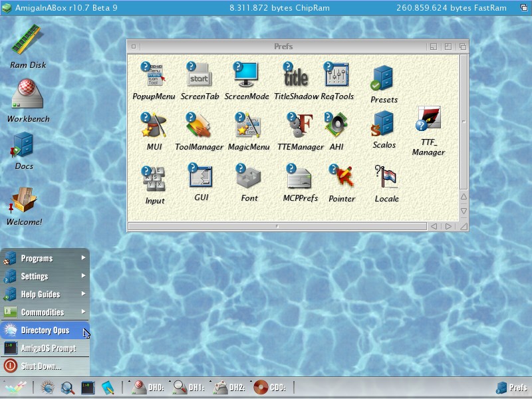The image size is (532, 399).
Task: Open the TTF_Manager icon
Action: [428, 123]
